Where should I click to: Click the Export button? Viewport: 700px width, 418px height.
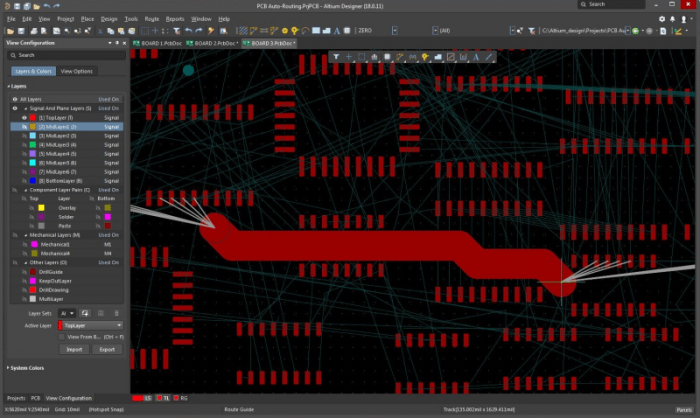[x=107, y=350]
